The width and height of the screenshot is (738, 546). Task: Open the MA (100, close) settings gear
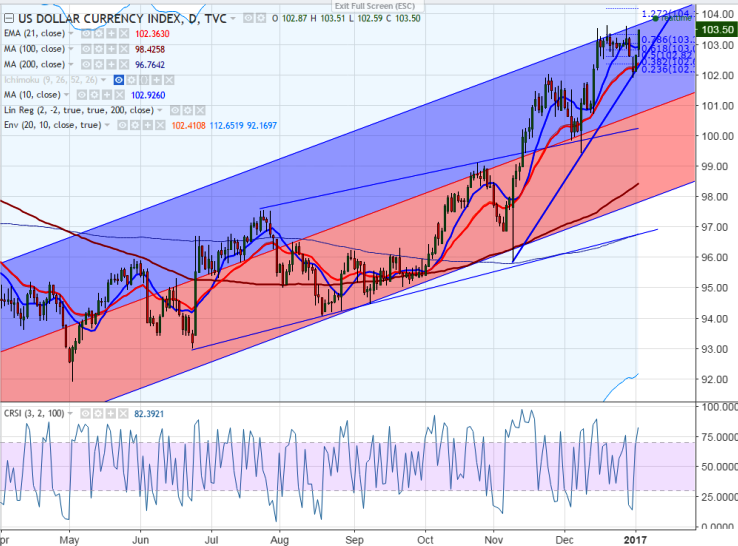99,49
